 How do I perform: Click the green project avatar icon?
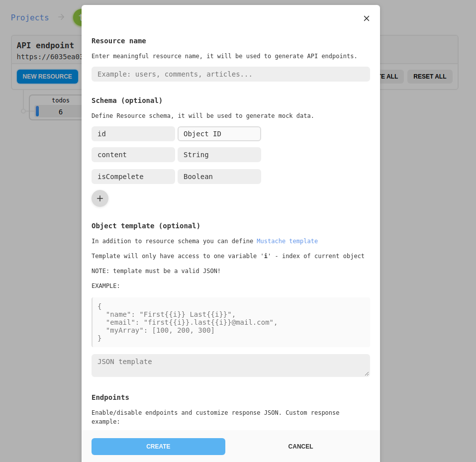click(x=78, y=17)
